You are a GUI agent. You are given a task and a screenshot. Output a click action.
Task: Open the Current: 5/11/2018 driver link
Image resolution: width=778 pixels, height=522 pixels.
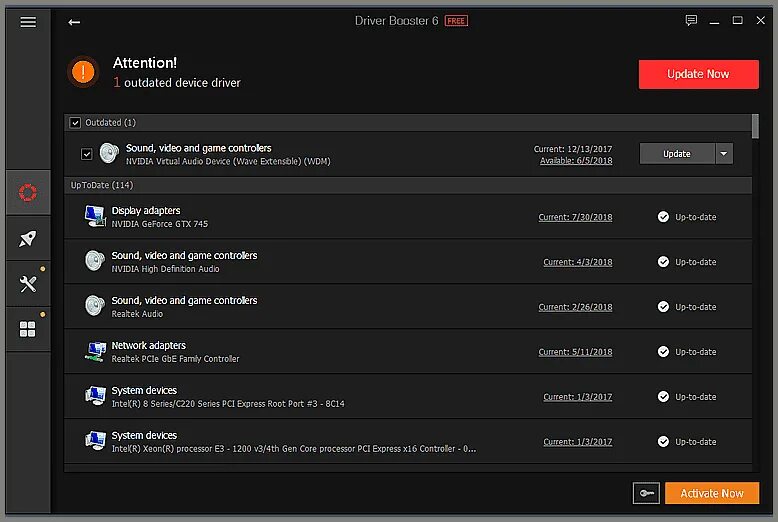(575, 352)
